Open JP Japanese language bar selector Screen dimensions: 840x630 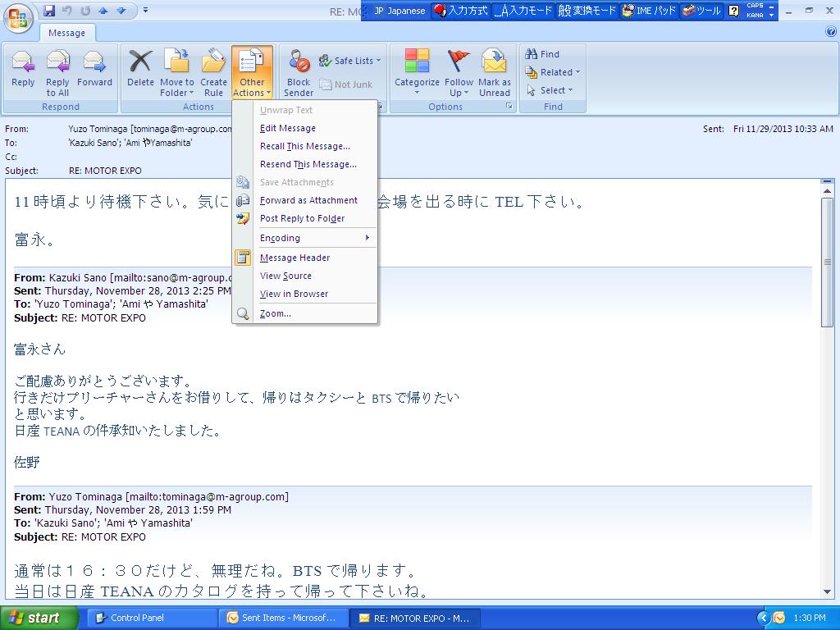(399, 11)
